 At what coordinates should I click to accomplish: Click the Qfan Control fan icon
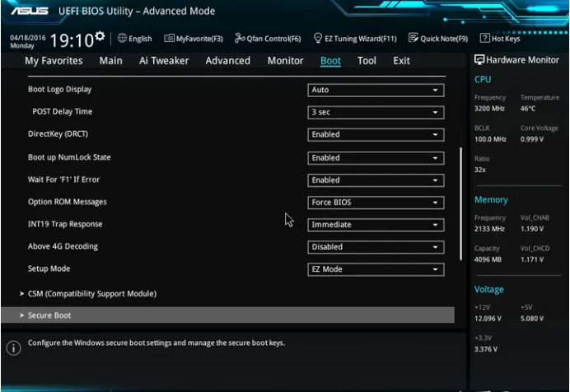240,38
